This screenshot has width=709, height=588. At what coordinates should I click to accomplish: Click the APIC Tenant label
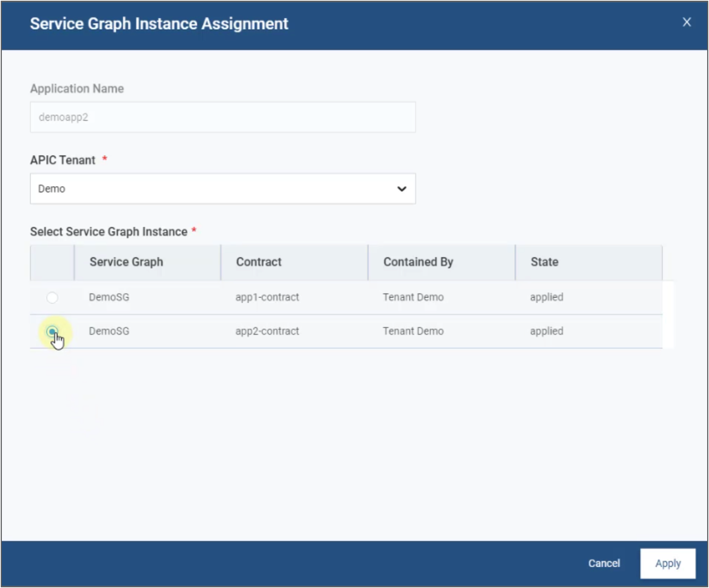tap(63, 160)
